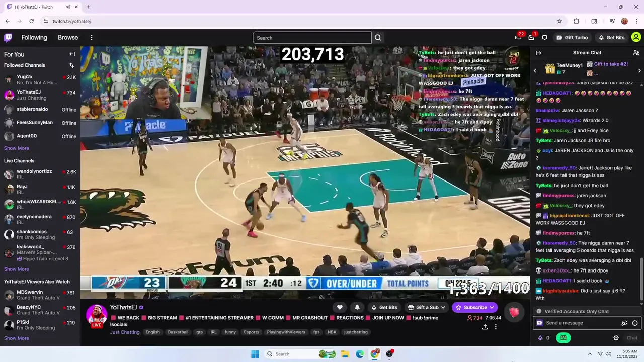Open Chrome extensions puzzle icon
Viewport: 644px width, 362px height.
pos(577,21)
